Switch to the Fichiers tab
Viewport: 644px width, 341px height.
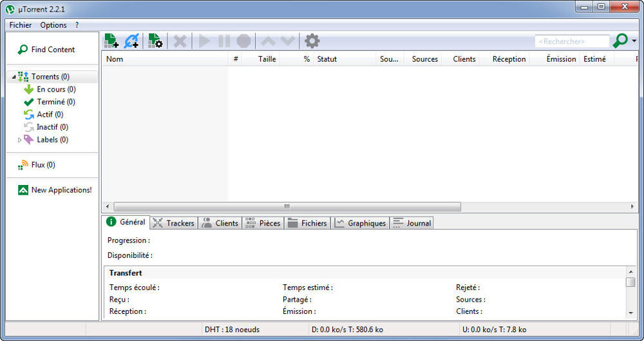(x=307, y=223)
